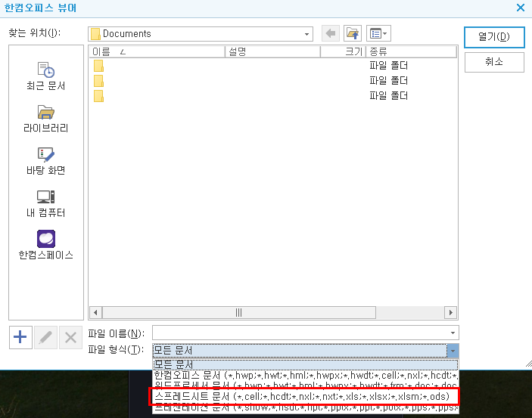Open the file name history dropdown arrow
This screenshot has width=532, height=418.
(x=453, y=333)
